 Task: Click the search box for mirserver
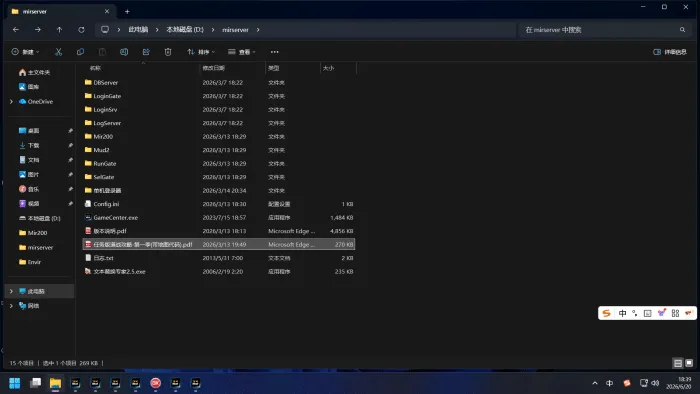(605, 29)
